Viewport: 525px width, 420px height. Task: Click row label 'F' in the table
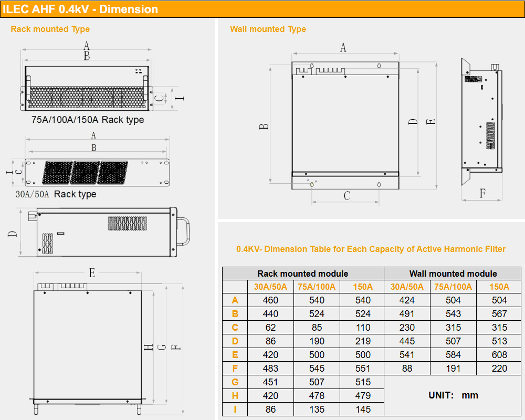tap(235, 369)
